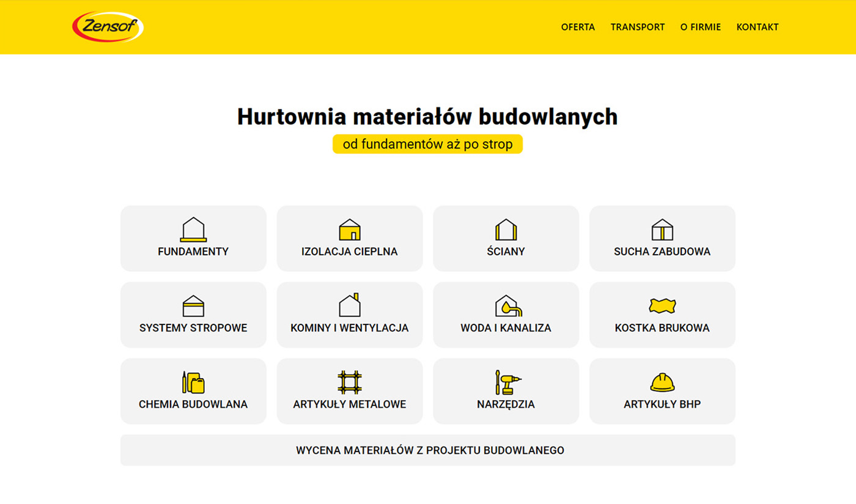Image resolution: width=856 pixels, height=504 pixels.
Task: Select the chimney house icon
Action: (350, 305)
